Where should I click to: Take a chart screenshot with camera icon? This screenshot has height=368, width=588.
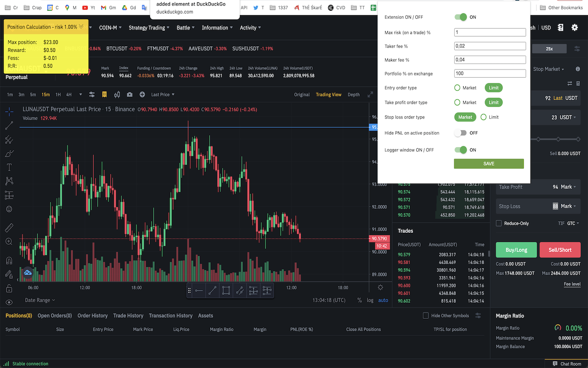130,94
